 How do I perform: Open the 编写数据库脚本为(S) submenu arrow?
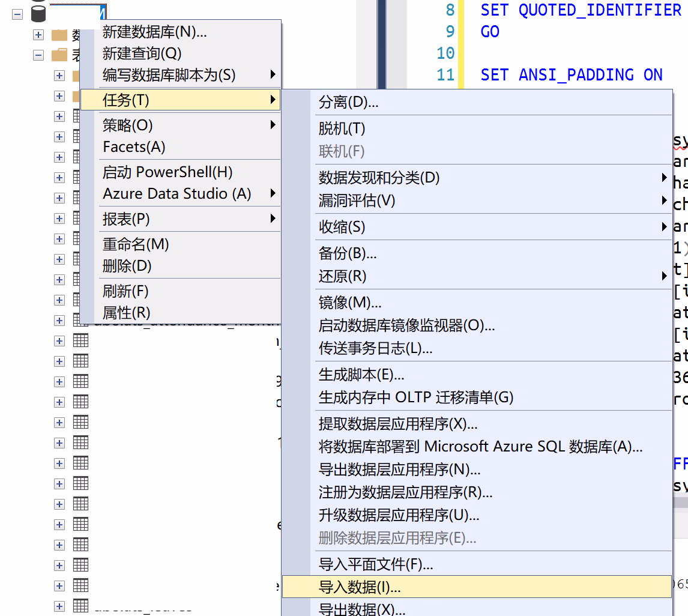273,75
